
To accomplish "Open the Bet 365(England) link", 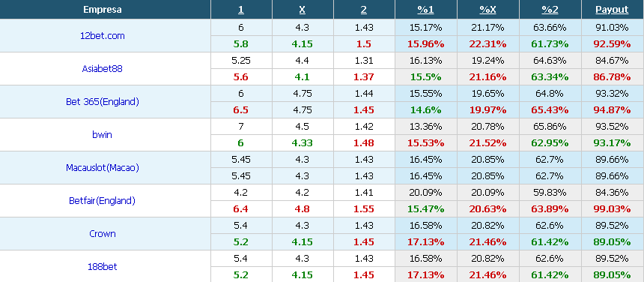I will pyautogui.click(x=103, y=101).
